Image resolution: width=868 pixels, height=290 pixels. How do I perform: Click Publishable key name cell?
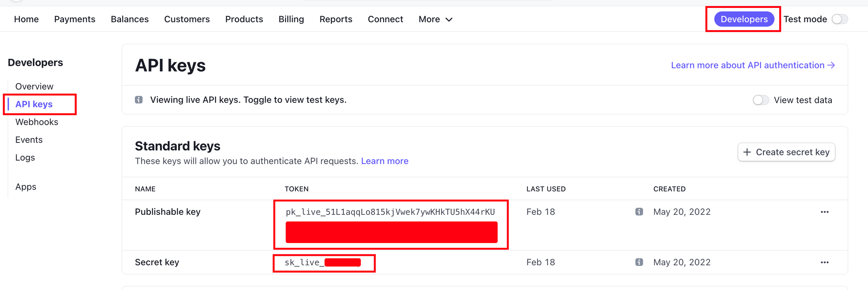pyautogui.click(x=168, y=212)
